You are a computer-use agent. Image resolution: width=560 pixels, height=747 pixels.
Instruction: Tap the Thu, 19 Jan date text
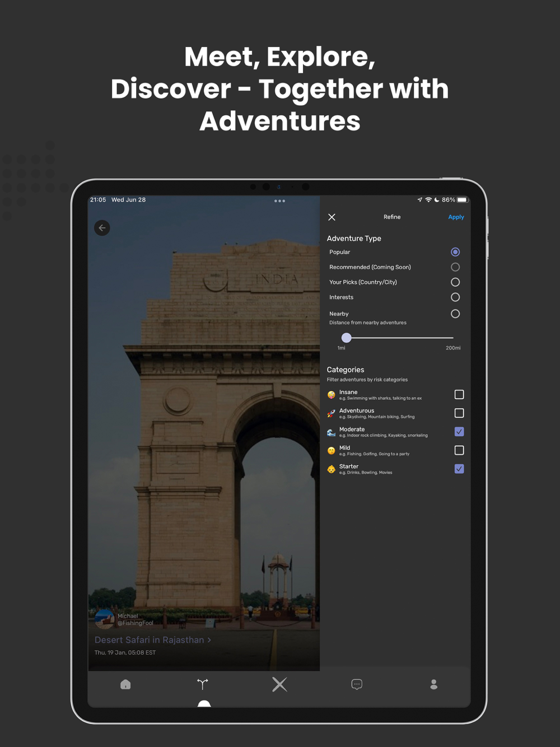coord(125,653)
